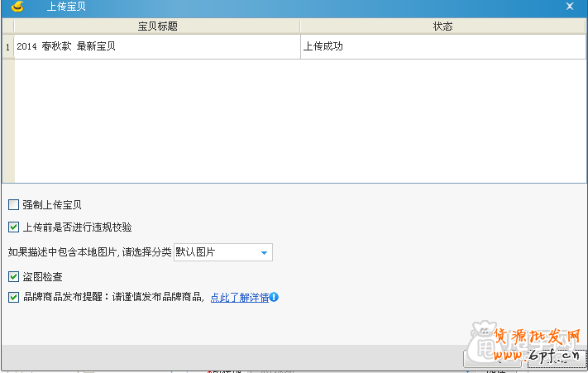Click the rightmost button in bottom bar
Viewport: 588px width, 373px height.
[x=556, y=360]
